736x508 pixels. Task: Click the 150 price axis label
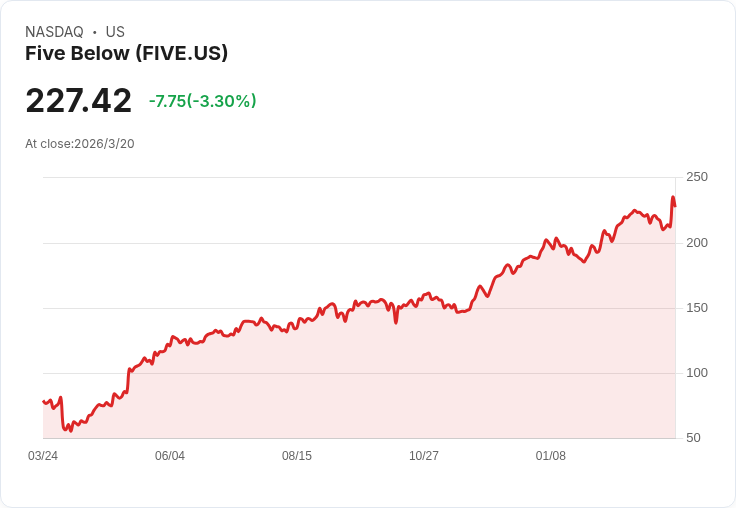(x=697, y=308)
